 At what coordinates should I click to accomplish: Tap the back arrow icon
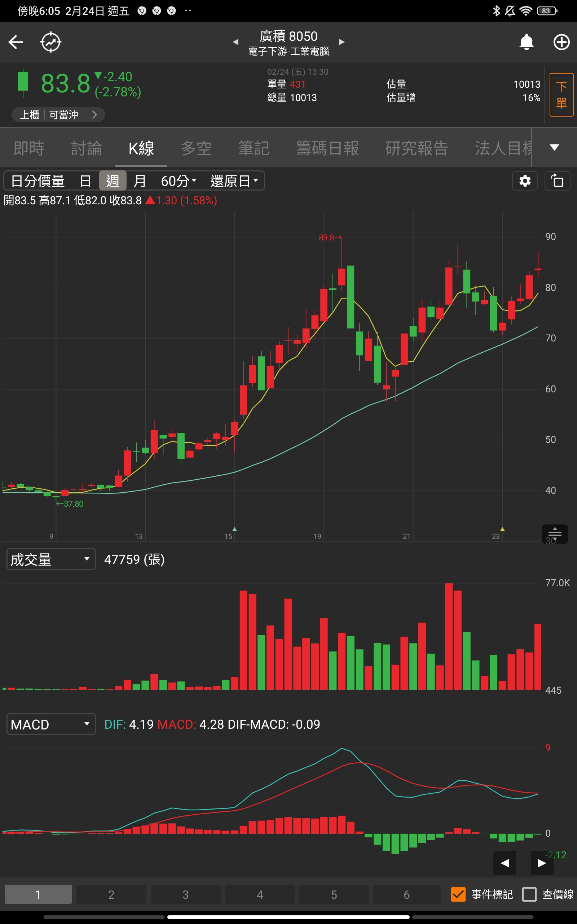[16, 42]
